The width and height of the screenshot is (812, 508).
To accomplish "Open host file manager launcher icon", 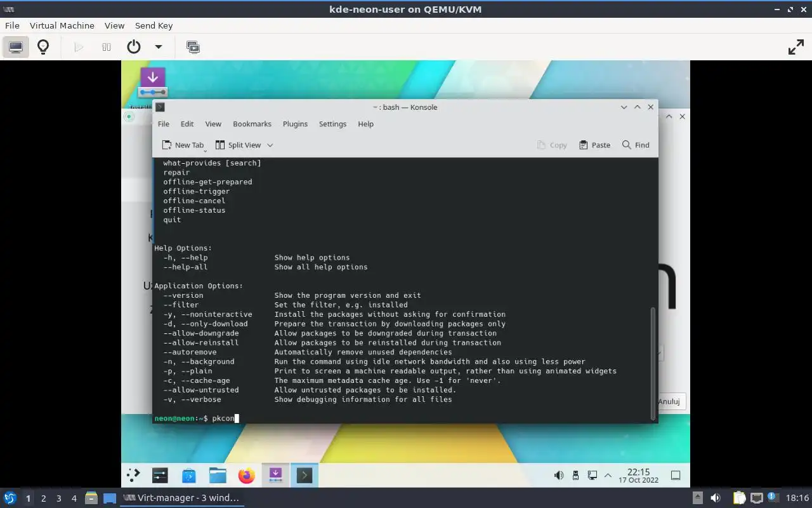I will [x=91, y=498].
